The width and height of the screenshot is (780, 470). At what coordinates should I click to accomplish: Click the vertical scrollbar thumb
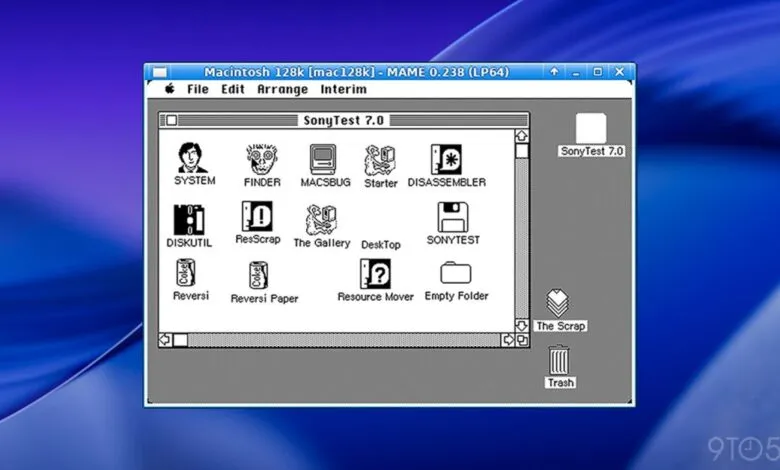pos(521,151)
